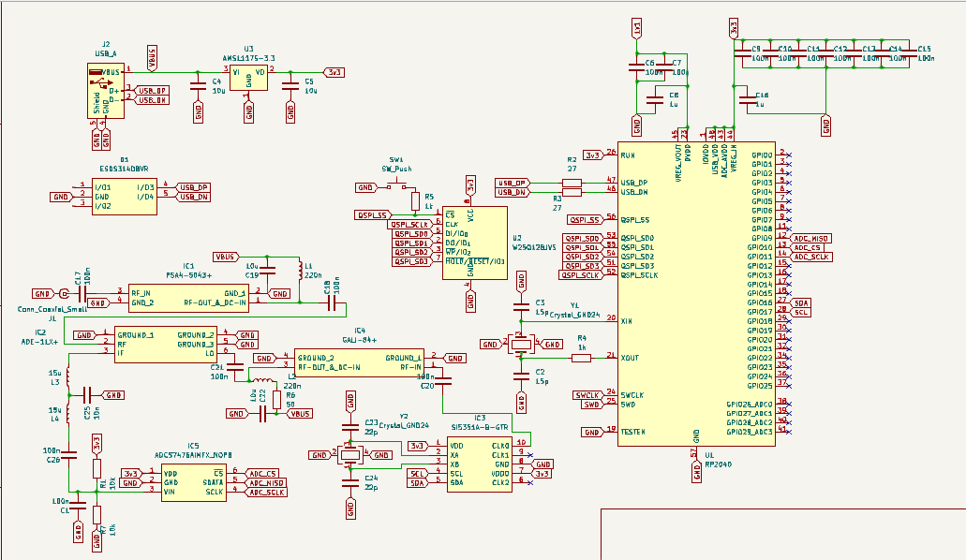The height and width of the screenshot is (560, 966).
Task: Select the GND symbol under RP2040 pin 57
Action: 696,472
